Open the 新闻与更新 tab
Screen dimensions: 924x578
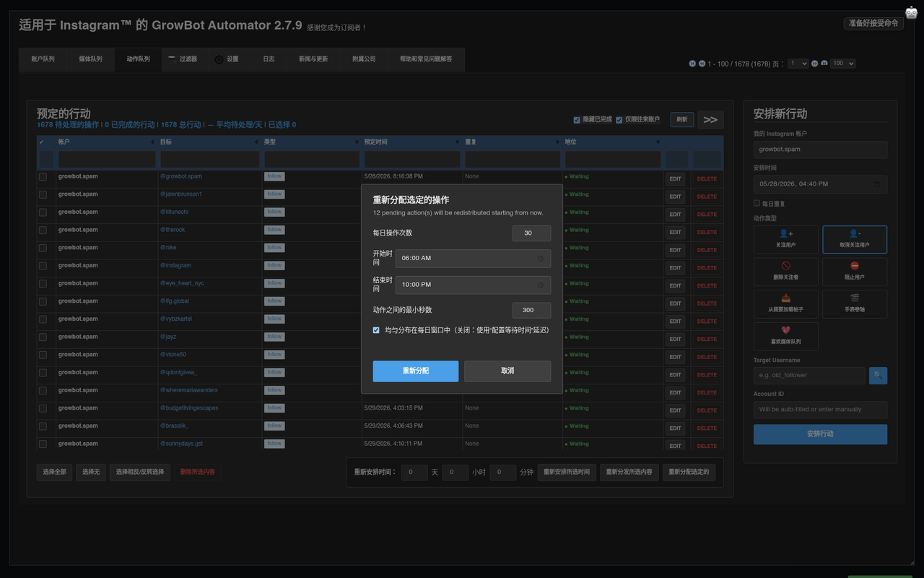click(x=313, y=59)
